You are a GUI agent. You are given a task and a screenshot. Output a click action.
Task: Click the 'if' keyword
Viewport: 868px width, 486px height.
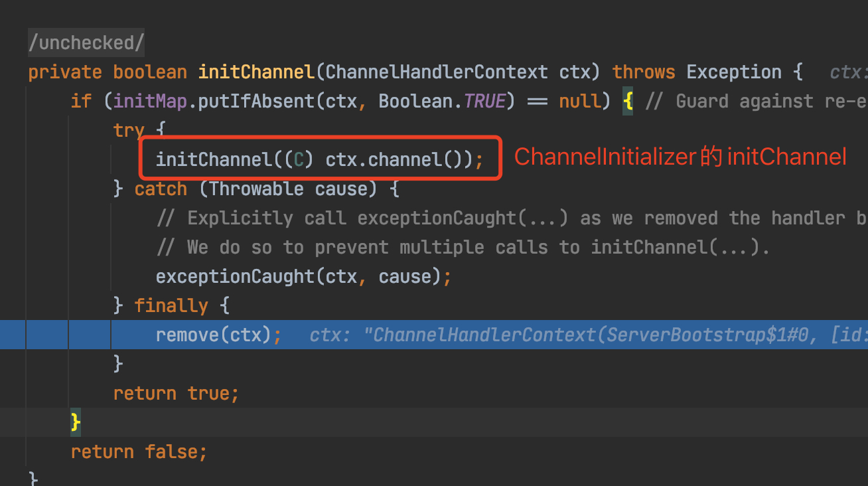click(x=81, y=101)
